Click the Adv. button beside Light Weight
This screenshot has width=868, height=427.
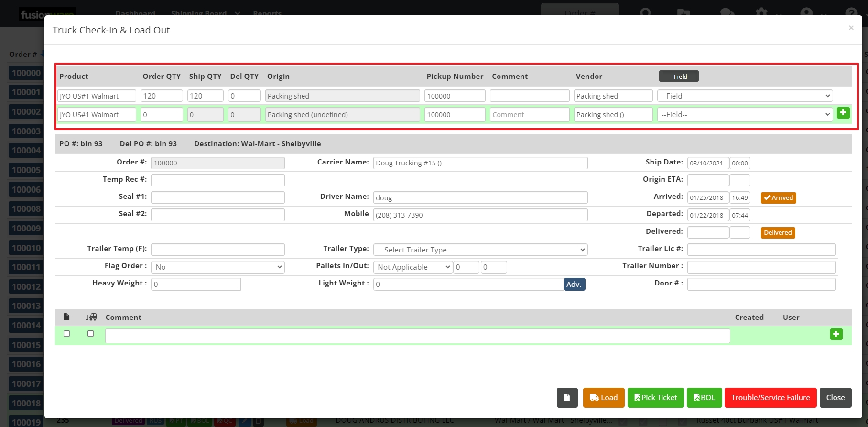coord(574,285)
